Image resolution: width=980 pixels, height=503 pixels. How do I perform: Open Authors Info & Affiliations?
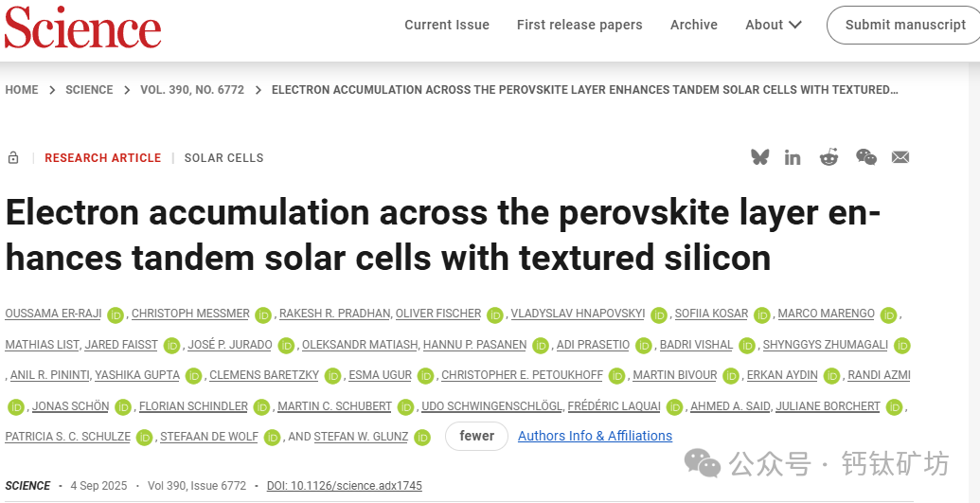pyautogui.click(x=595, y=436)
